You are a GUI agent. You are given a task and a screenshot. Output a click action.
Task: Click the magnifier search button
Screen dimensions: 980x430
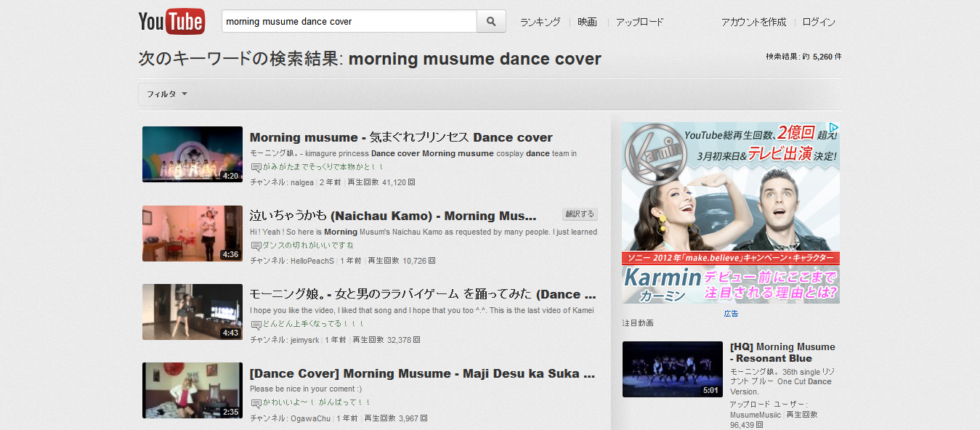pyautogui.click(x=491, y=22)
